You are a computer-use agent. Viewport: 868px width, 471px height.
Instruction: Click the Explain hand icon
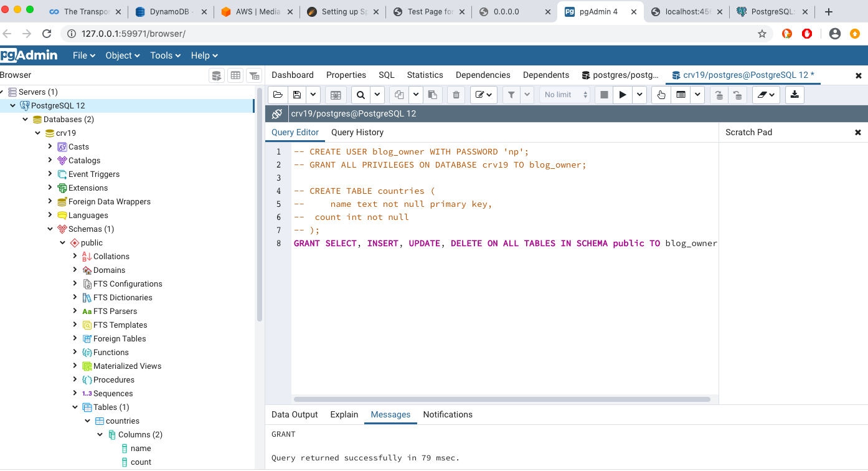click(x=661, y=95)
